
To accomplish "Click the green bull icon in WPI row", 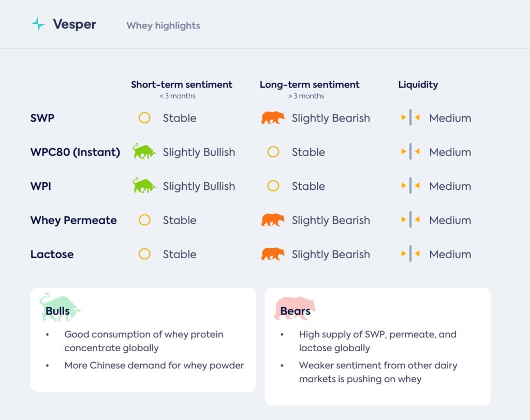I will pos(144,186).
